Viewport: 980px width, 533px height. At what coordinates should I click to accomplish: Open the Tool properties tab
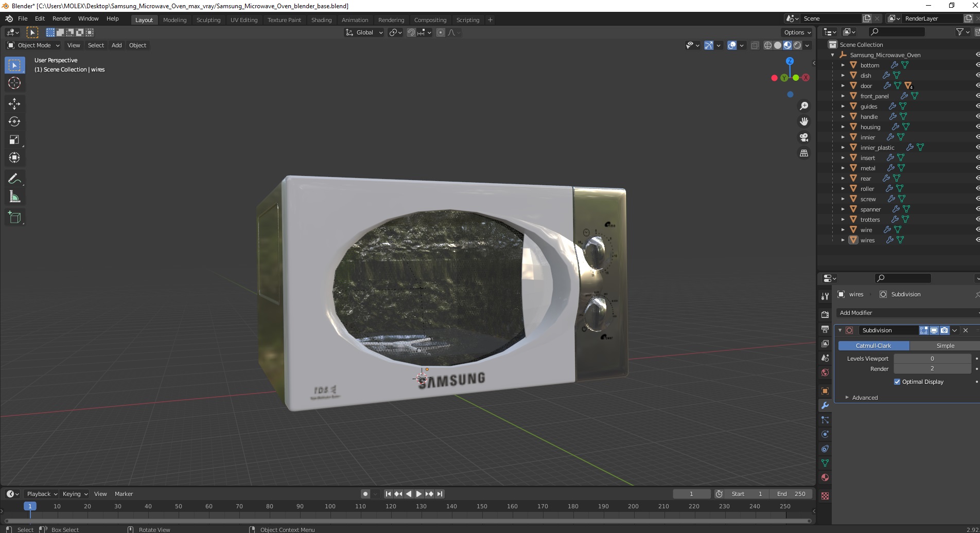pos(825,296)
